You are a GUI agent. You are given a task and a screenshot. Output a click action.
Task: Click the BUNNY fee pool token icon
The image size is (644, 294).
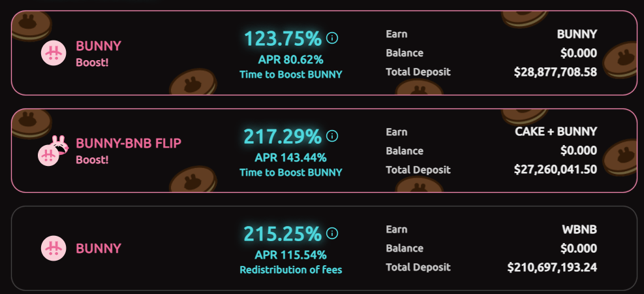pyautogui.click(x=54, y=248)
